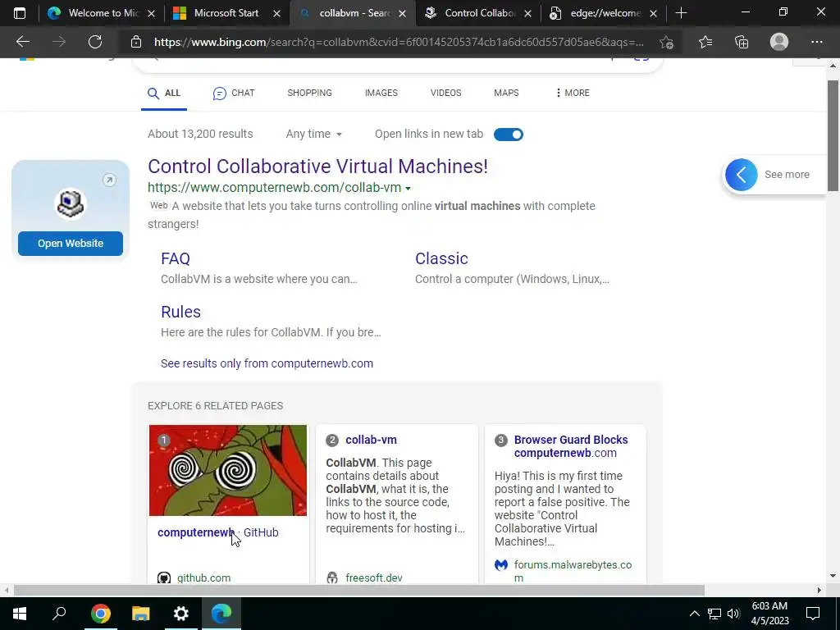
Task: Close the collabvm search tab
Action: click(402, 13)
